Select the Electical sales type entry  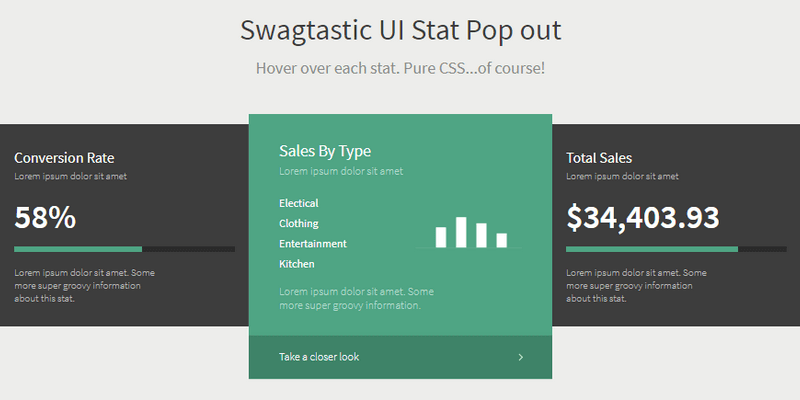[x=299, y=203]
